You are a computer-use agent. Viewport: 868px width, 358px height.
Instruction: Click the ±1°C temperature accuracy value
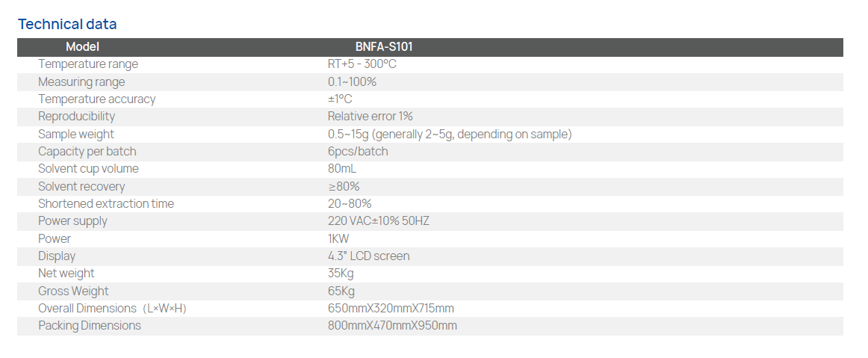pos(340,99)
